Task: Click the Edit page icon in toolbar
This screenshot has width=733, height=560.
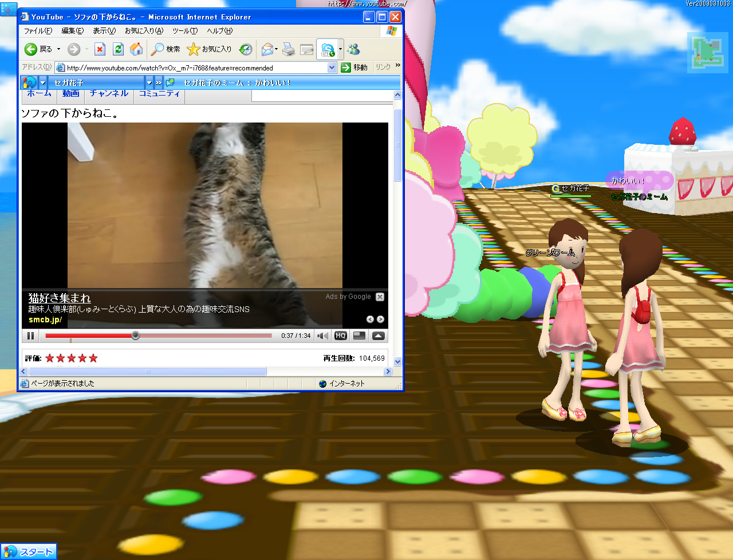Action: [x=307, y=49]
